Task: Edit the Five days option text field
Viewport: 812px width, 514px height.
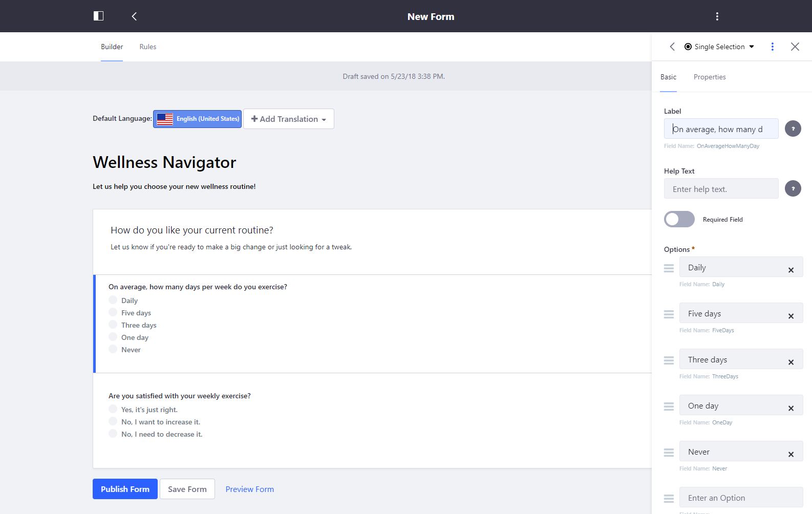Action: coord(741,313)
